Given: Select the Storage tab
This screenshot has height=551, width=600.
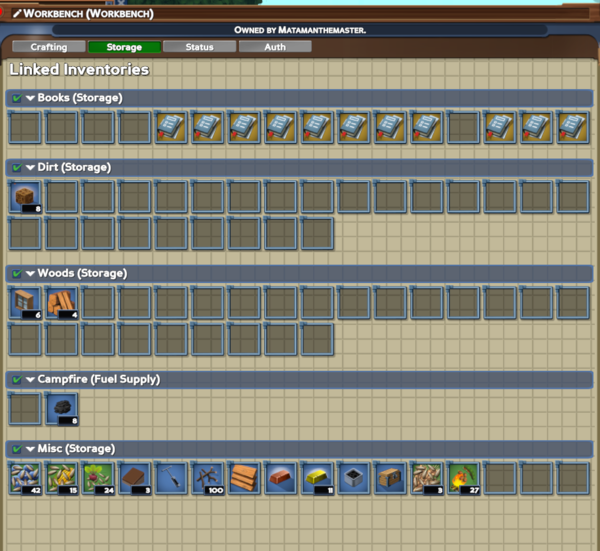Looking at the screenshot, I should tap(124, 47).
